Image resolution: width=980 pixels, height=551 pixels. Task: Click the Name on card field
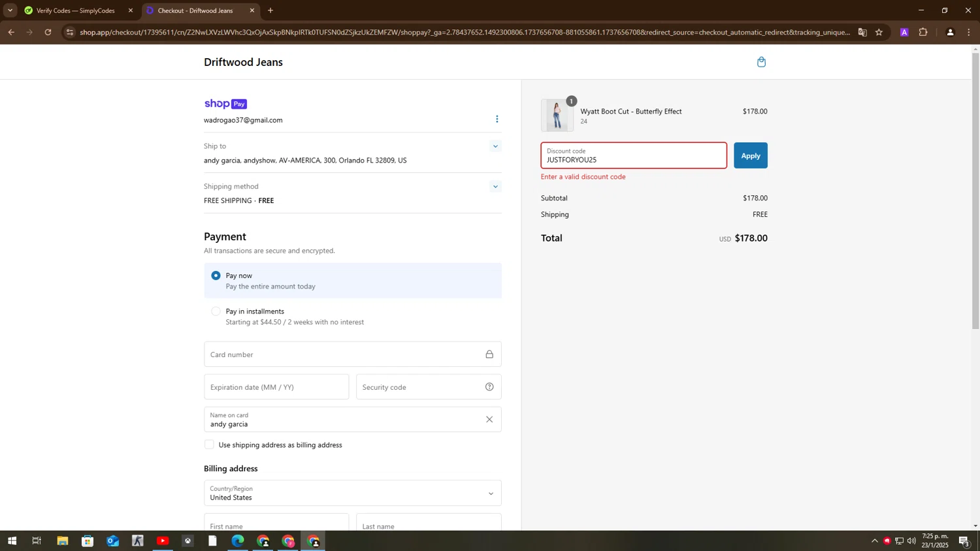click(x=353, y=419)
